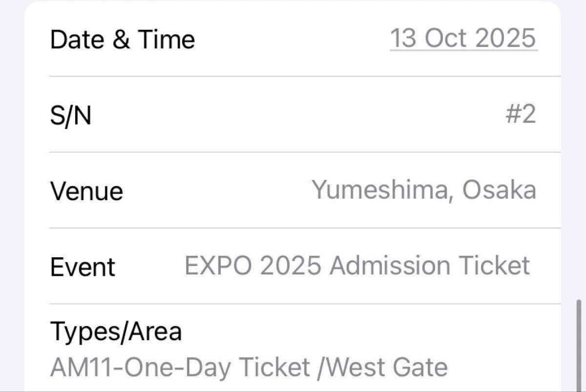Click the year 2025 in the date link
586x392 pixels.
point(505,38)
